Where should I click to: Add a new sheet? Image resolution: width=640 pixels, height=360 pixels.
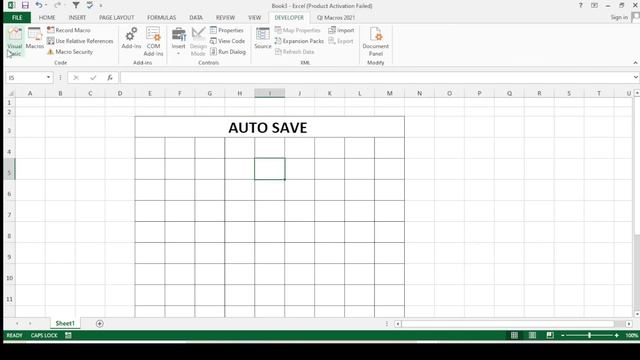coord(100,324)
